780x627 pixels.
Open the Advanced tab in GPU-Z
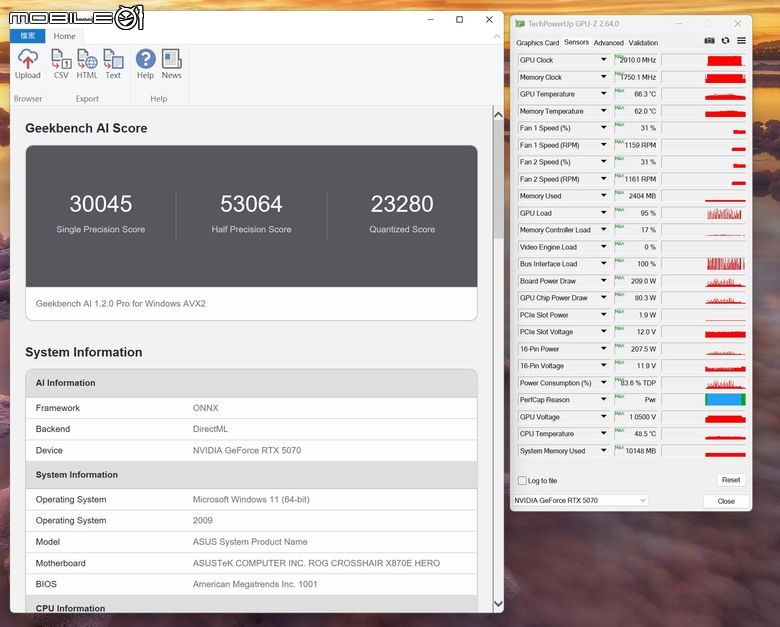608,43
